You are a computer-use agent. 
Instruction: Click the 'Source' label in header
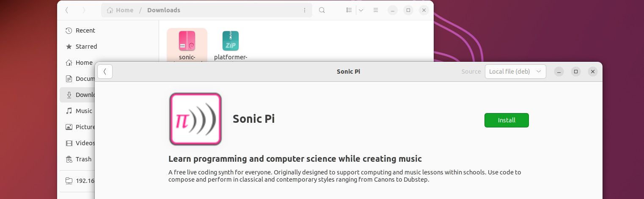(x=471, y=72)
